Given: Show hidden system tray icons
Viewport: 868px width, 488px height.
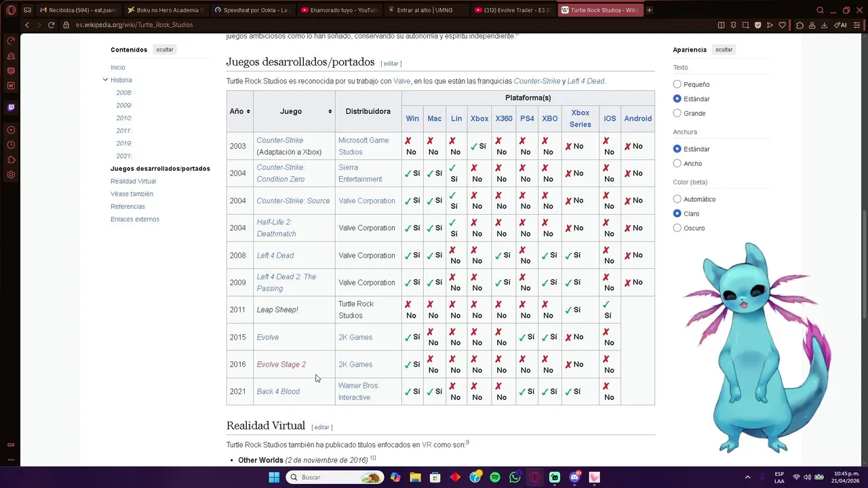Looking at the screenshot, I should tap(747, 477).
